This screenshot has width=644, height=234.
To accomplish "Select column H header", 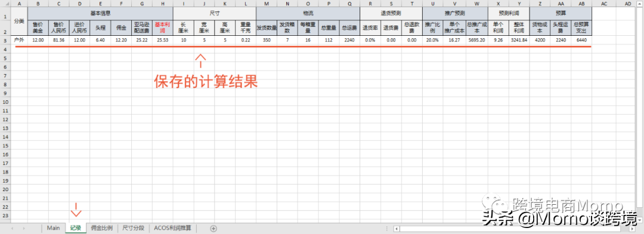I will [162, 4].
